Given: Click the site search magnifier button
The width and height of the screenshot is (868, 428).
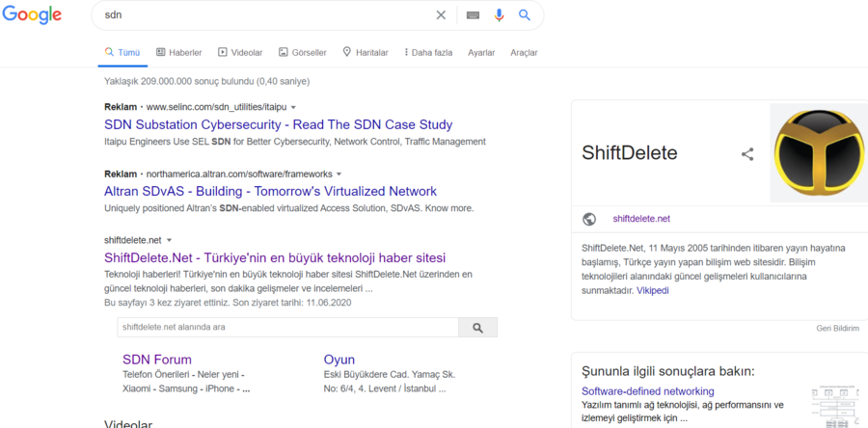Looking at the screenshot, I should coord(477,328).
